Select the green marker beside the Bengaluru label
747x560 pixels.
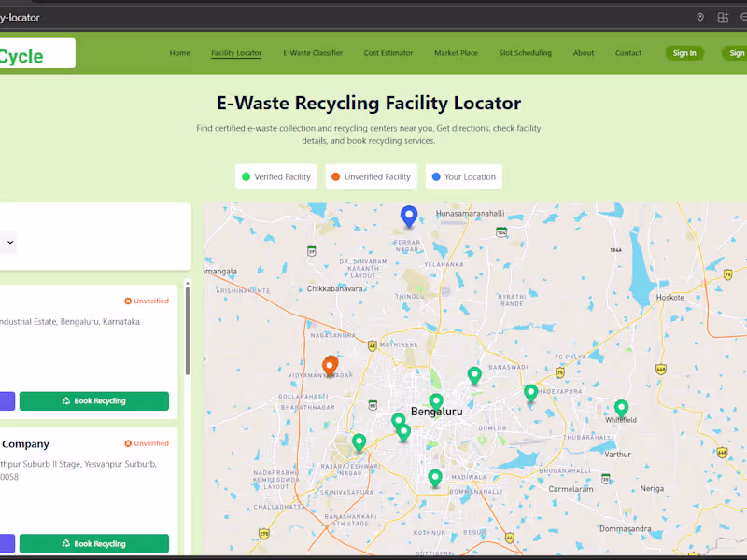(436, 401)
